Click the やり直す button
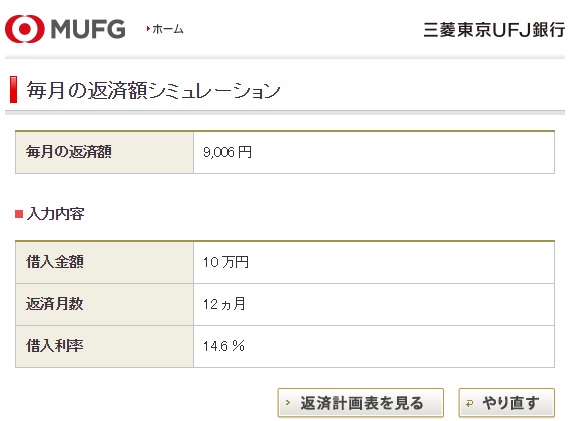 tap(507, 403)
